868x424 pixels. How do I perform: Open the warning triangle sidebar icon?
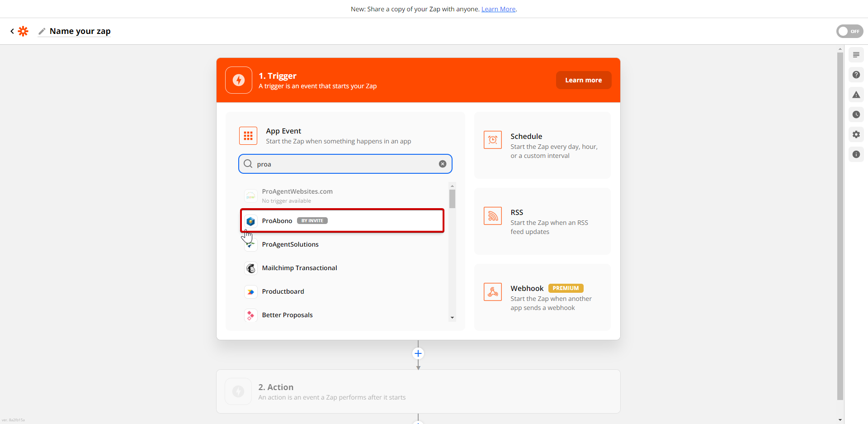pos(856,95)
